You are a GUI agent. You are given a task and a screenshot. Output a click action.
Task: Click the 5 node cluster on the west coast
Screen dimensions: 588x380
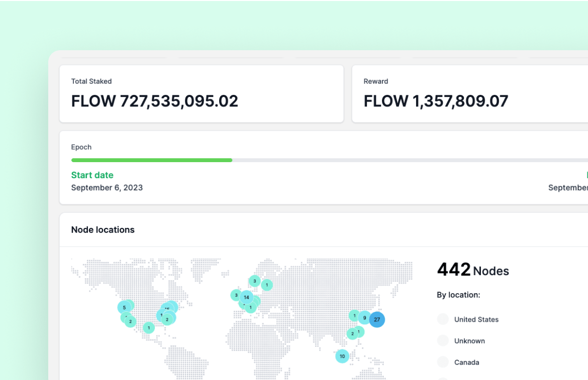[x=124, y=307]
